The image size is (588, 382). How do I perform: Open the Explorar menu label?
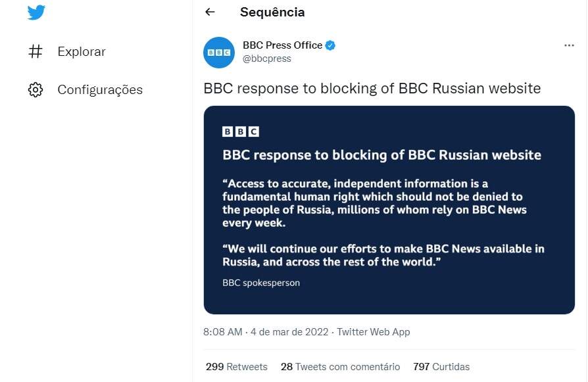coord(82,51)
